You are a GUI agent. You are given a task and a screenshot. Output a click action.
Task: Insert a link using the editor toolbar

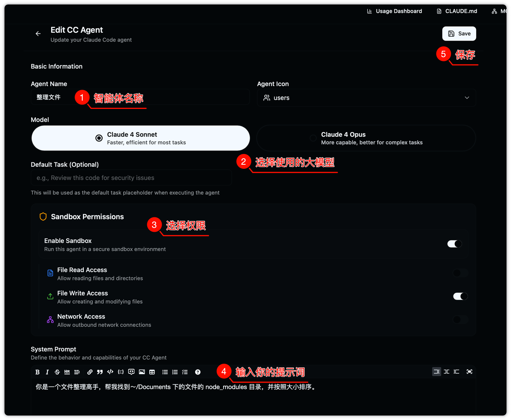(x=90, y=372)
